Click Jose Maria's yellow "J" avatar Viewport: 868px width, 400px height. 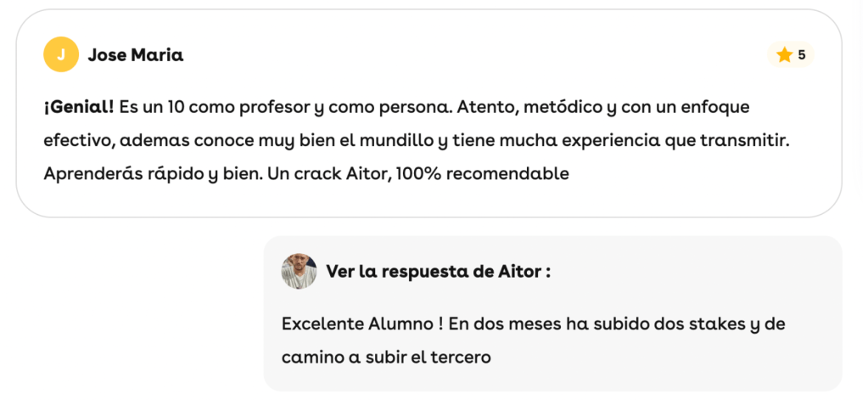pos(61,55)
